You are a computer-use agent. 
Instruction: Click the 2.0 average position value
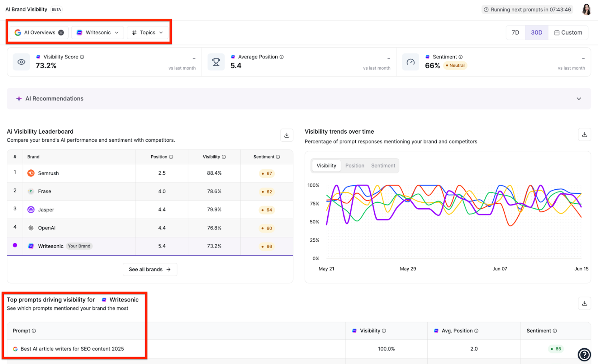tap(474, 349)
